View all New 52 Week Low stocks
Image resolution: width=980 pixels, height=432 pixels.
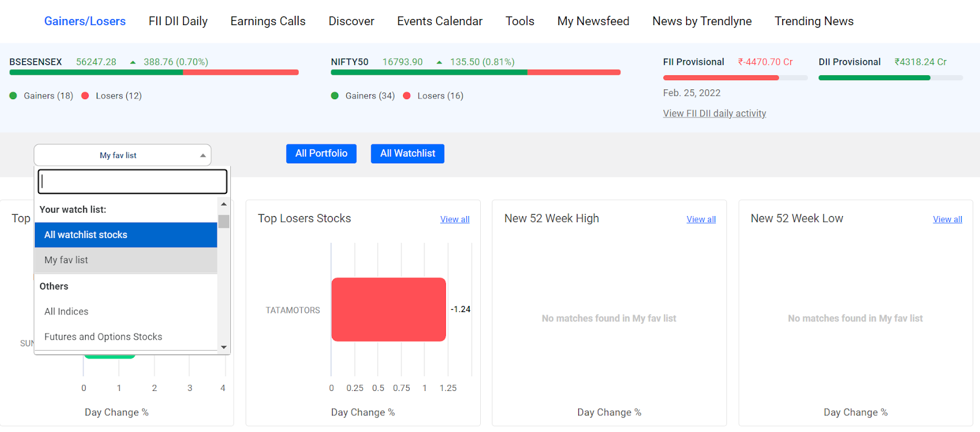tap(948, 220)
